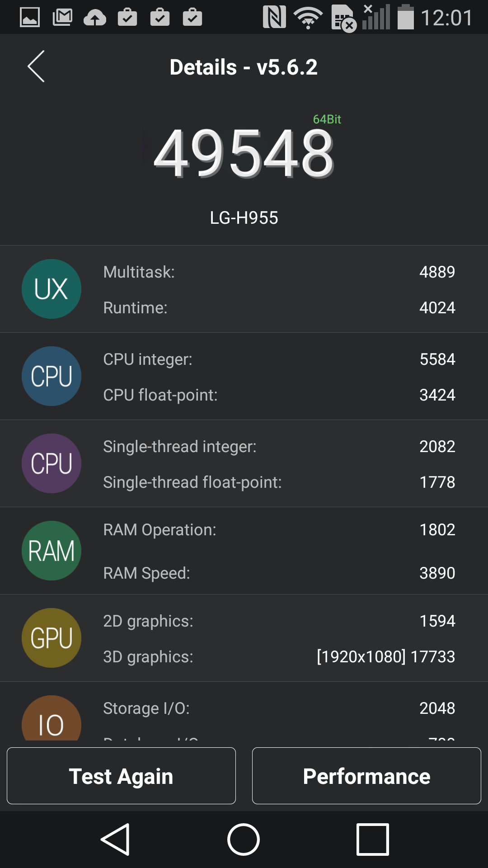
Task: Tap the Multitask score row
Action: click(x=279, y=272)
